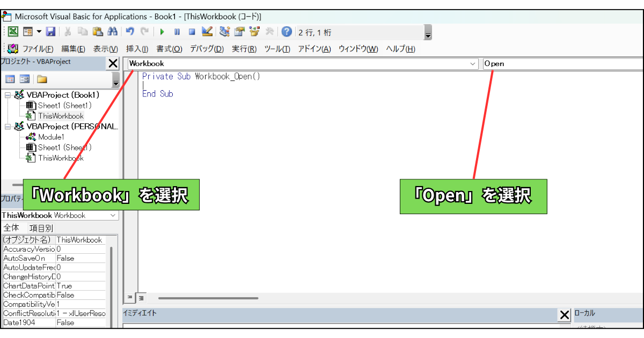The image size is (644, 338).
Task: Collapse VBAProject (PERSONAL tree node
Action: 8,127
